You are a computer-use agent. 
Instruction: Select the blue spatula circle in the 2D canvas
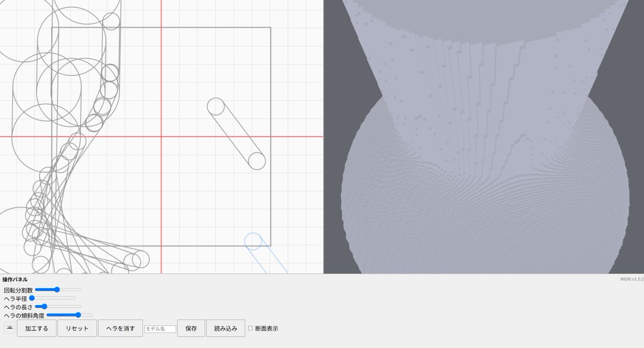(x=253, y=241)
